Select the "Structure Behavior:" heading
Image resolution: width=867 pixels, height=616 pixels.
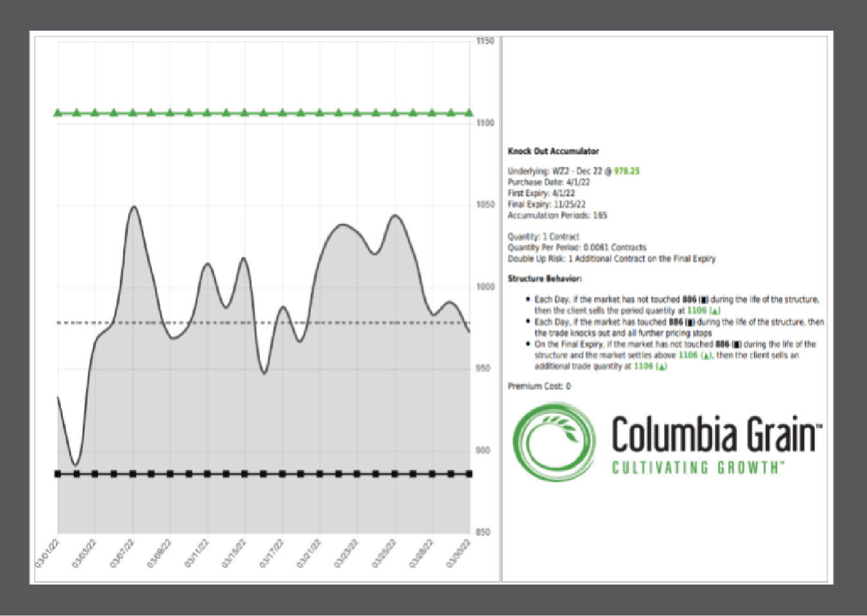coord(545,279)
